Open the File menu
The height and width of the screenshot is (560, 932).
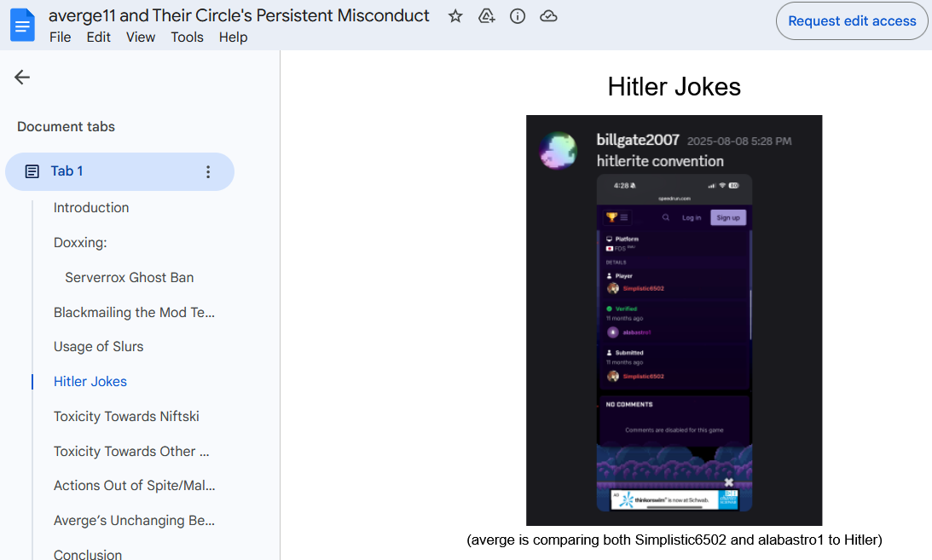[60, 38]
